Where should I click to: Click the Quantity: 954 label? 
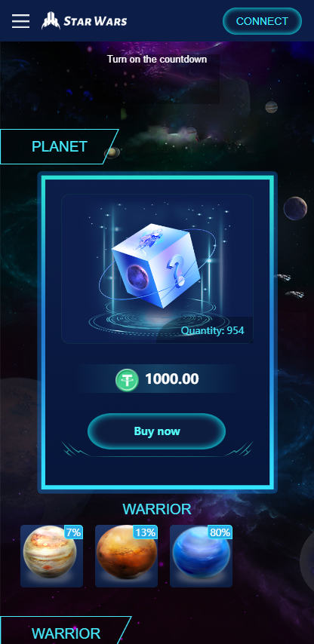tap(213, 330)
